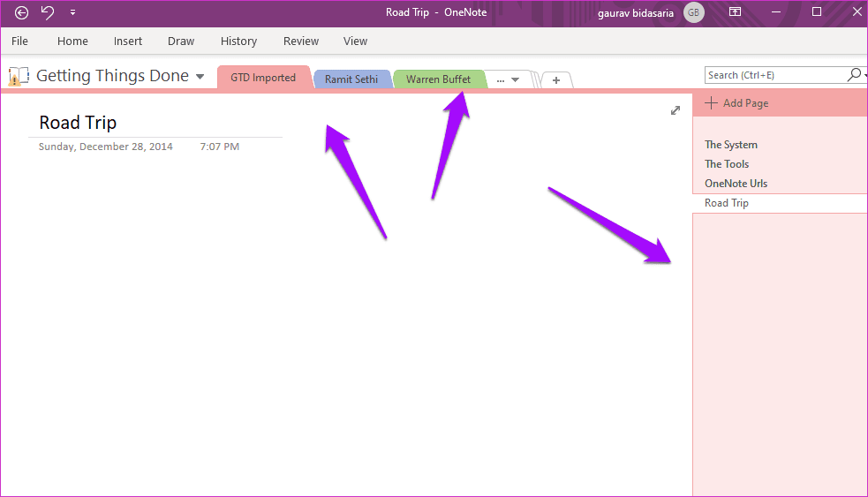
Task: Open the File menu
Action: pos(20,41)
